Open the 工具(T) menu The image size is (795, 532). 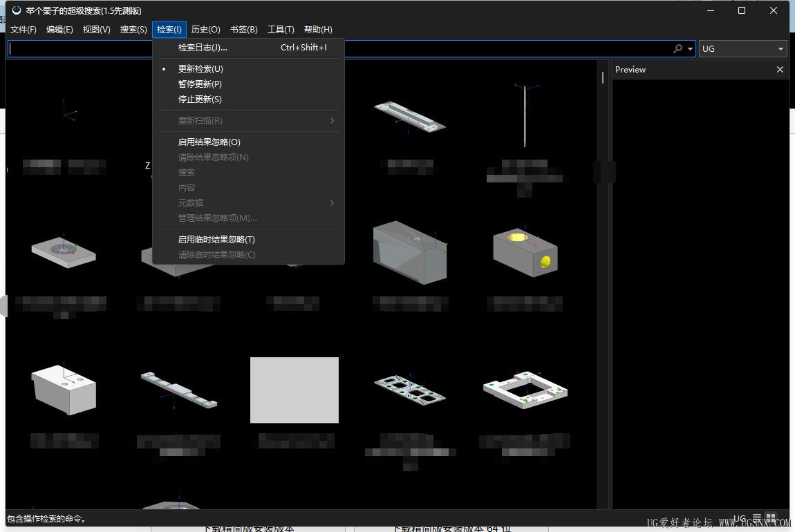tap(281, 30)
